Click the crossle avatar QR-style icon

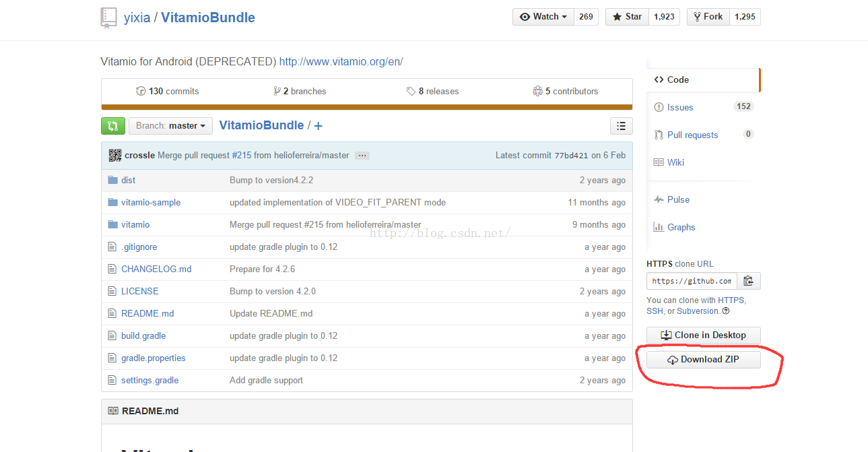pyautogui.click(x=114, y=155)
